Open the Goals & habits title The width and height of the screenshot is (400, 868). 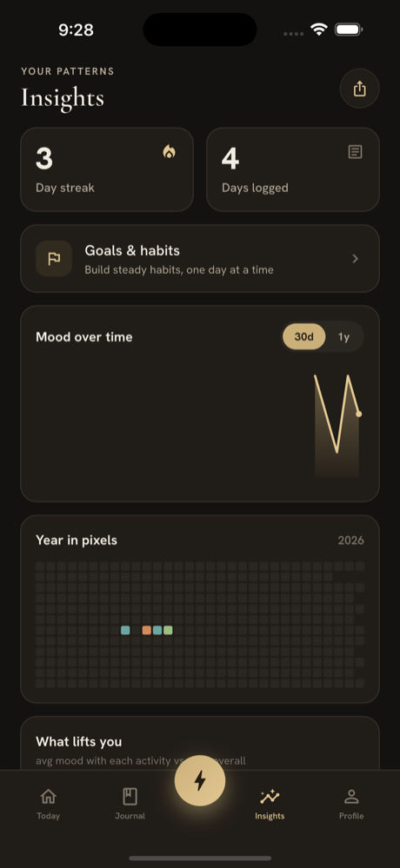coord(132,251)
